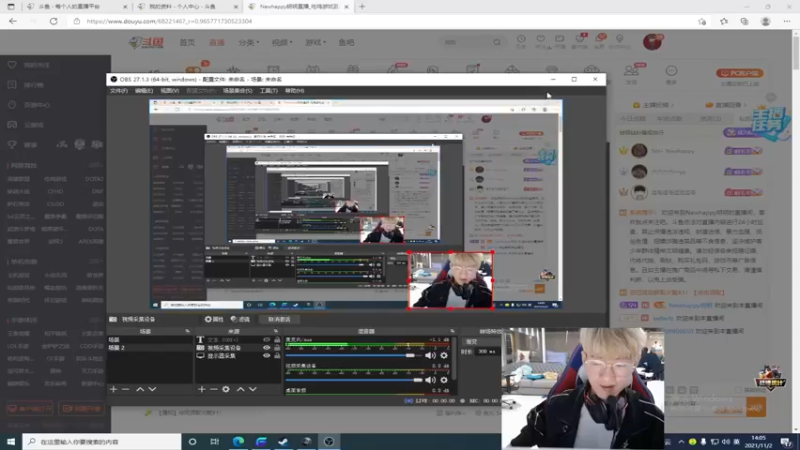Move scene down in Scenes panel

point(152,389)
